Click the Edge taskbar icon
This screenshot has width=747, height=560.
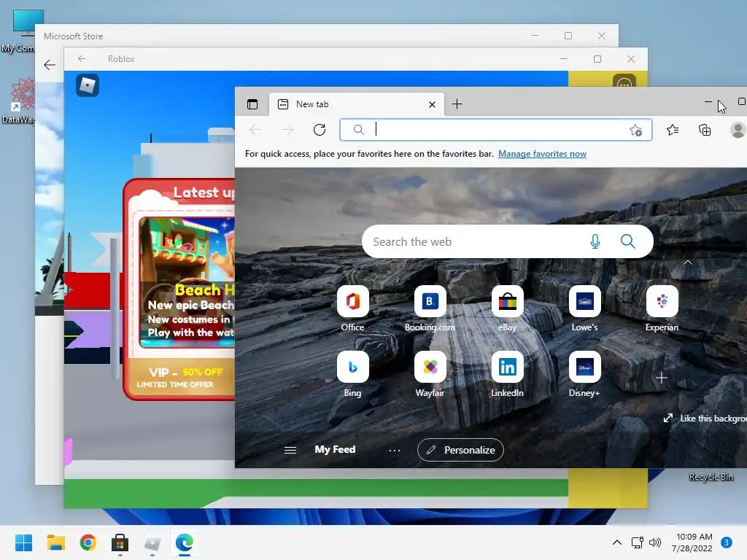click(x=185, y=542)
